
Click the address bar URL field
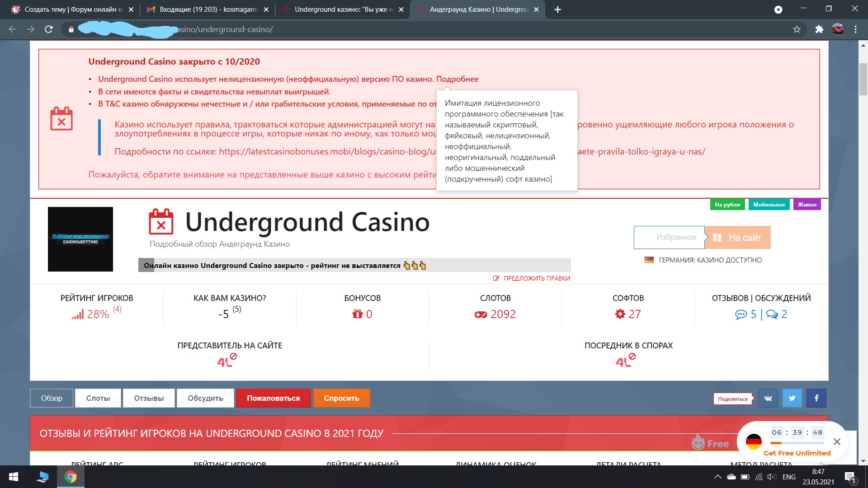pos(434,29)
